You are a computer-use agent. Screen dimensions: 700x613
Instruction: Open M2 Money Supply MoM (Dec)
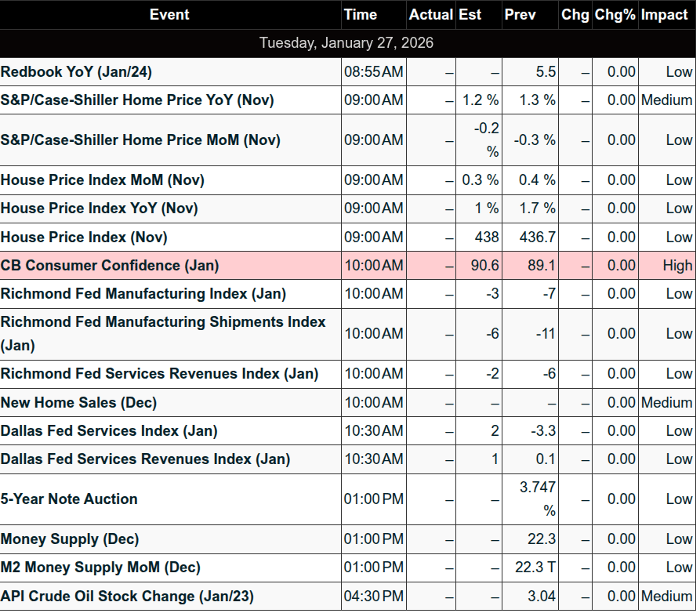pyautogui.click(x=100, y=568)
